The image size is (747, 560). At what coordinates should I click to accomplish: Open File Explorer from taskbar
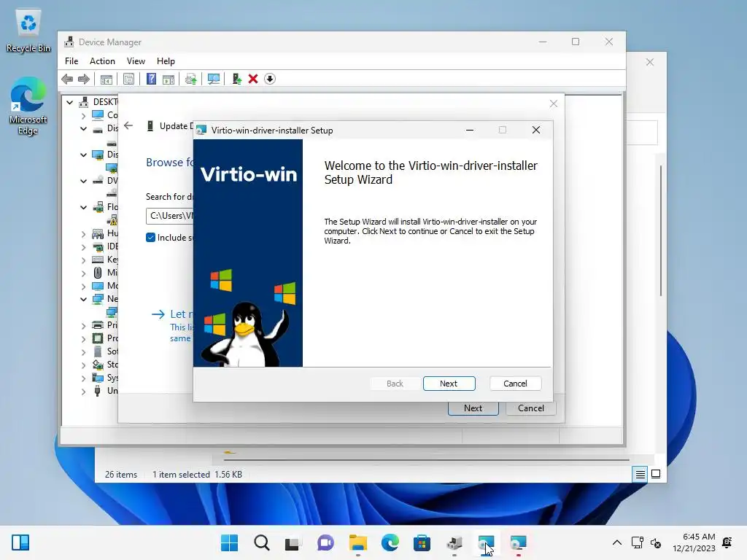coord(357,542)
